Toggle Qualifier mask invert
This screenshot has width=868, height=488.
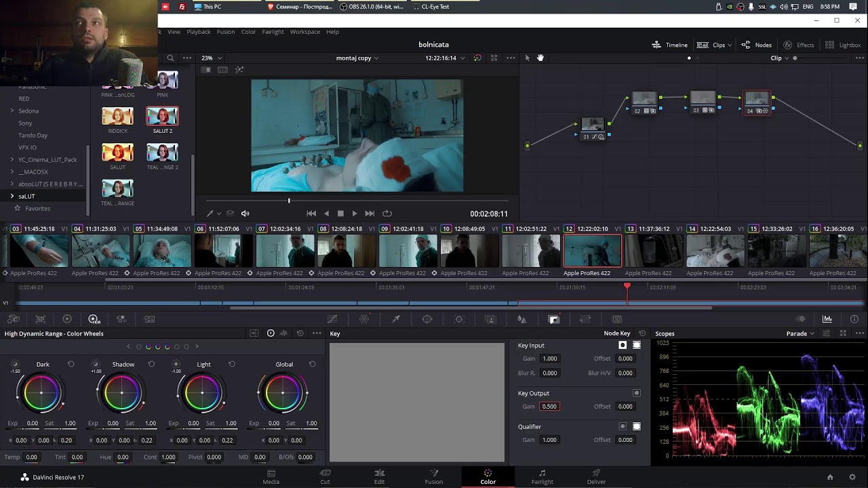(637, 426)
